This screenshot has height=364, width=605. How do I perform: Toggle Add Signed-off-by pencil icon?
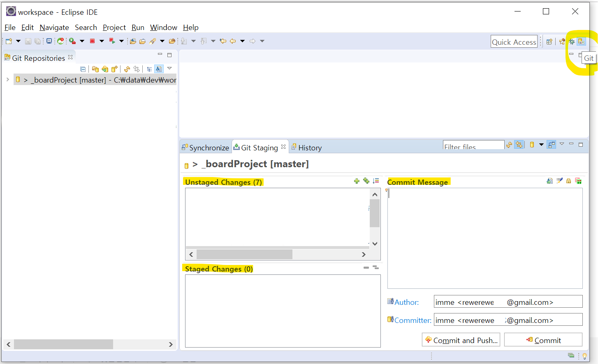[x=559, y=181]
